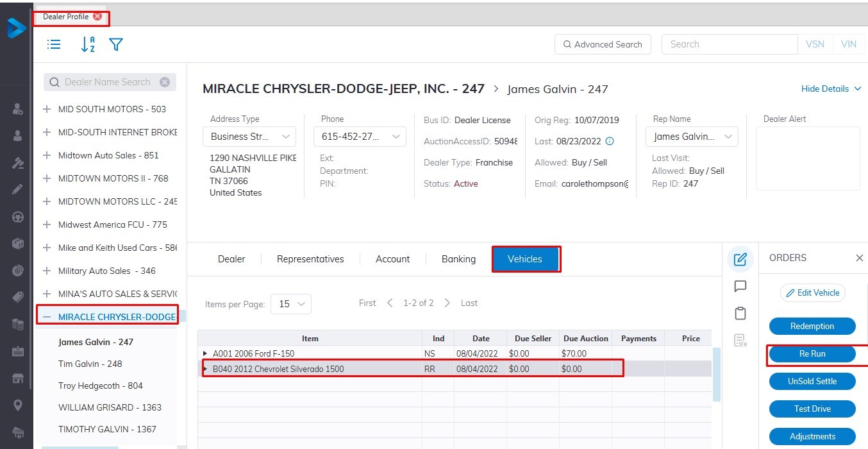Open the Items per Page dropdown

tap(291, 304)
